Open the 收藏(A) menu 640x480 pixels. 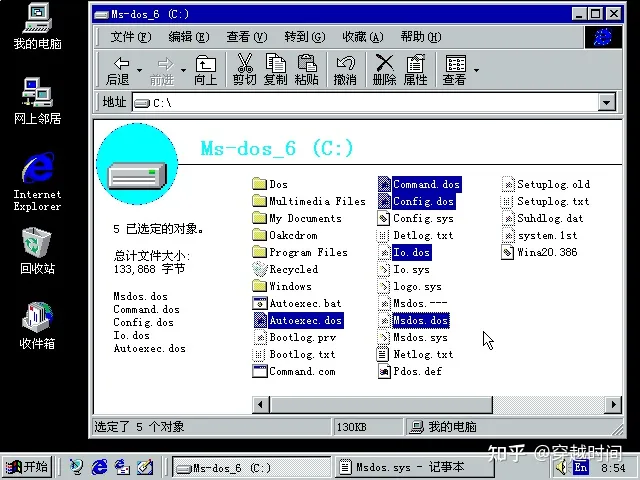coord(362,37)
